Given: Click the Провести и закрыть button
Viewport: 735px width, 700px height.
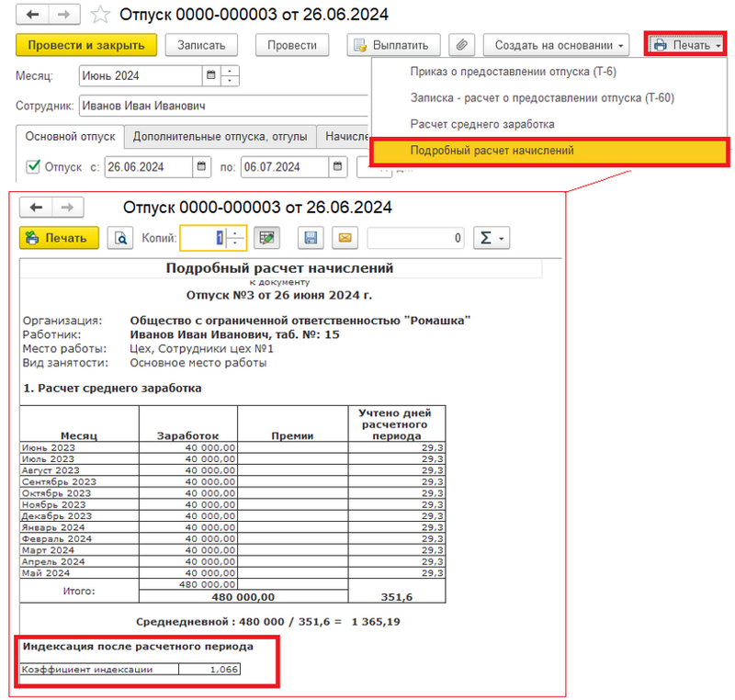Looking at the screenshot, I should point(86,45).
